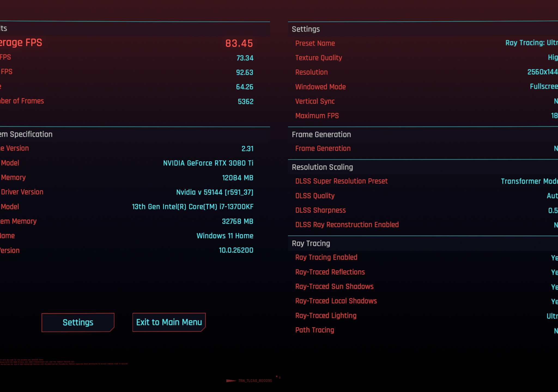This screenshot has width=558, height=392.
Task: Click the Ray Tracing: Ultra preset value
Action: pos(532,43)
